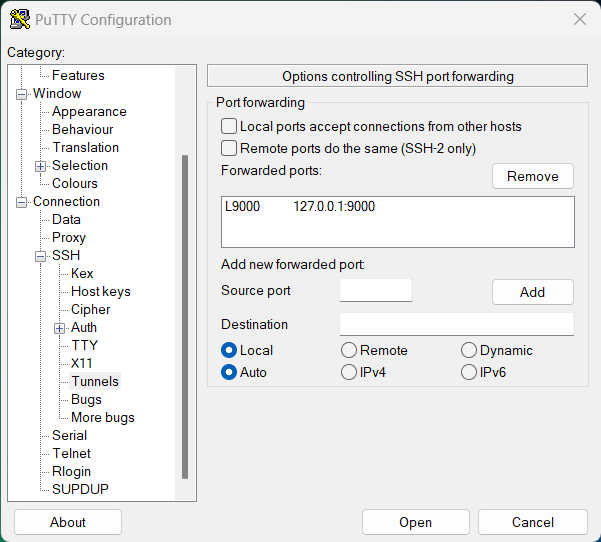The image size is (601, 542).
Task: Open the Colours category
Action: (75, 183)
